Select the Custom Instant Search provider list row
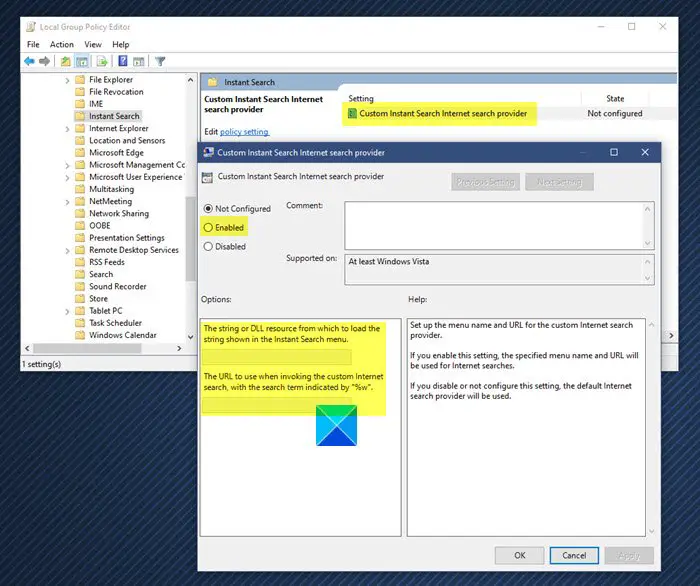 (x=509, y=113)
